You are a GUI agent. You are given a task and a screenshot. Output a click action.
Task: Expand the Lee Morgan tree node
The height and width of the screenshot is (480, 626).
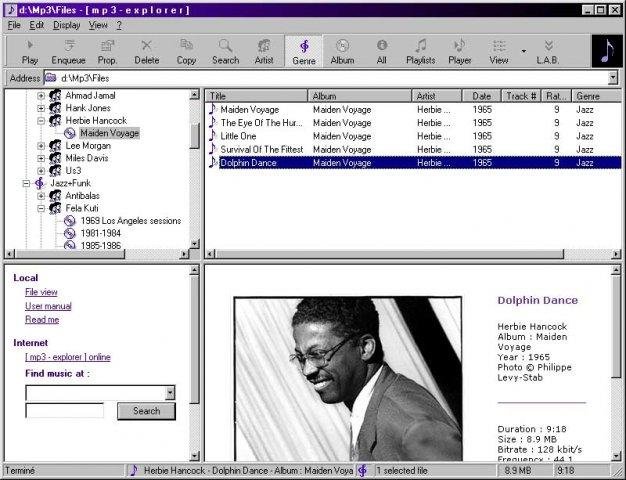(41, 146)
